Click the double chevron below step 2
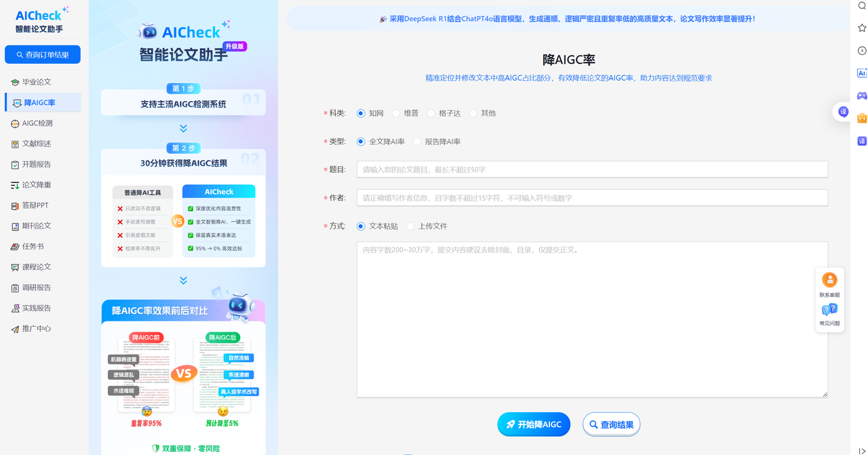868x455 pixels. (183, 280)
